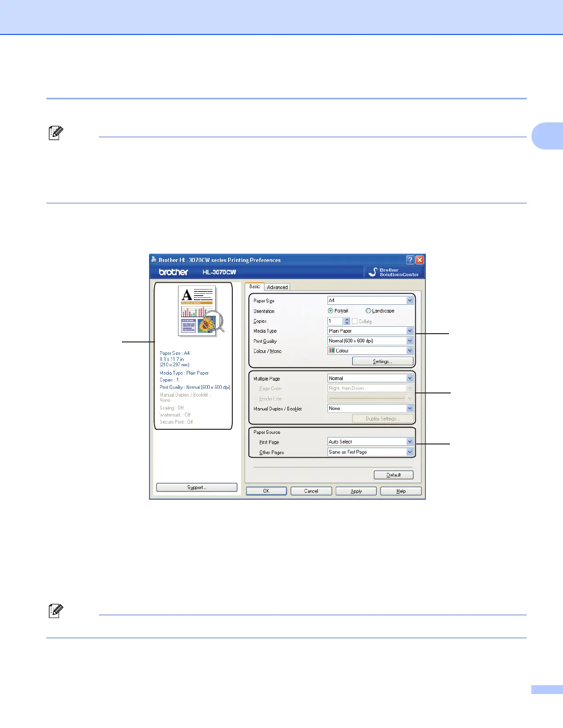
Task: Click the Duplex Settings... button
Action: click(383, 419)
